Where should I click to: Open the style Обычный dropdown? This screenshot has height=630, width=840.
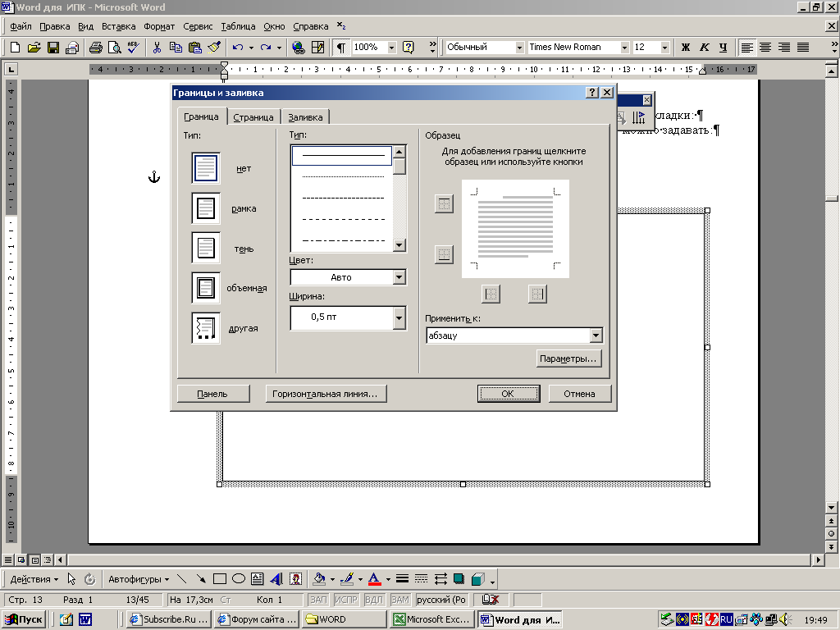tap(519, 47)
